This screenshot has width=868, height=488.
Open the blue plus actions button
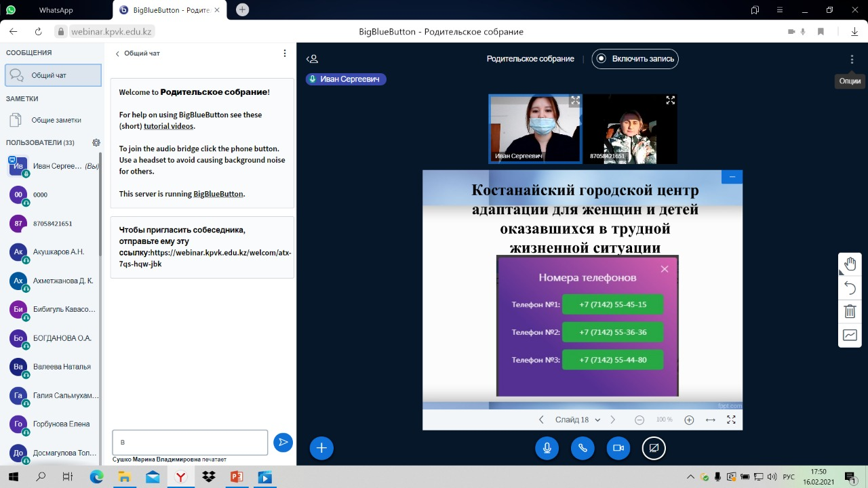[321, 448]
